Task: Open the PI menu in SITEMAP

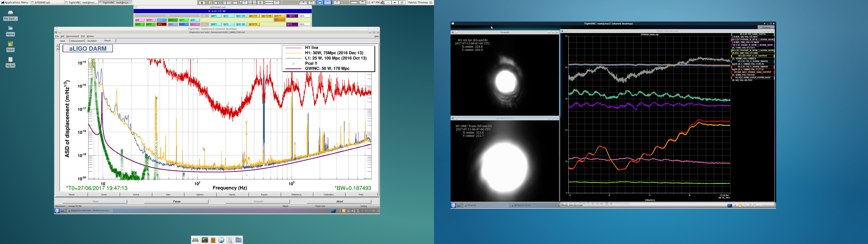Action: click(279, 20)
